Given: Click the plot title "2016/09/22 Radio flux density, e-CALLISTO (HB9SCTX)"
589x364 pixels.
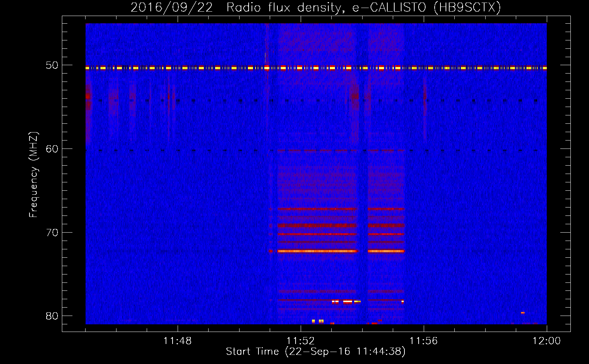Looking at the screenshot, I should (316, 7).
